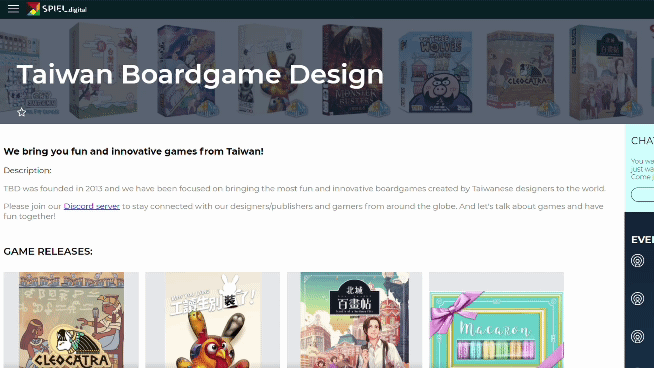Click the GAME RELEASES heading
The image size is (654, 368).
point(48,252)
